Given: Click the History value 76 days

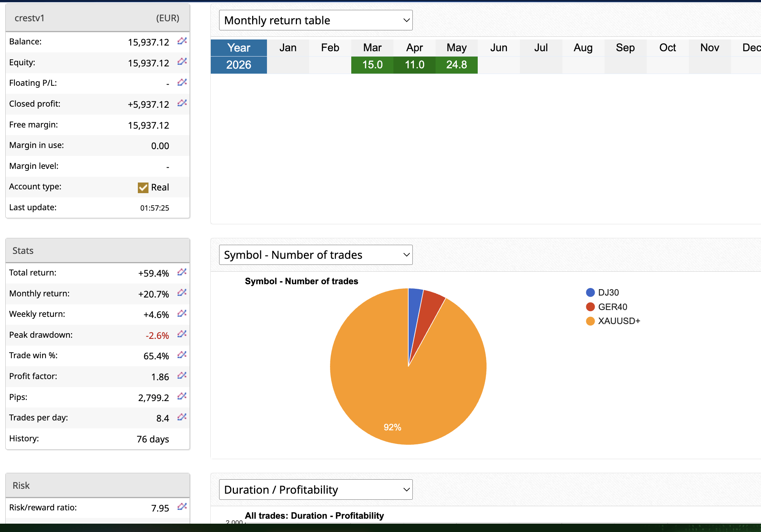Looking at the screenshot, I should coord(153,439).
